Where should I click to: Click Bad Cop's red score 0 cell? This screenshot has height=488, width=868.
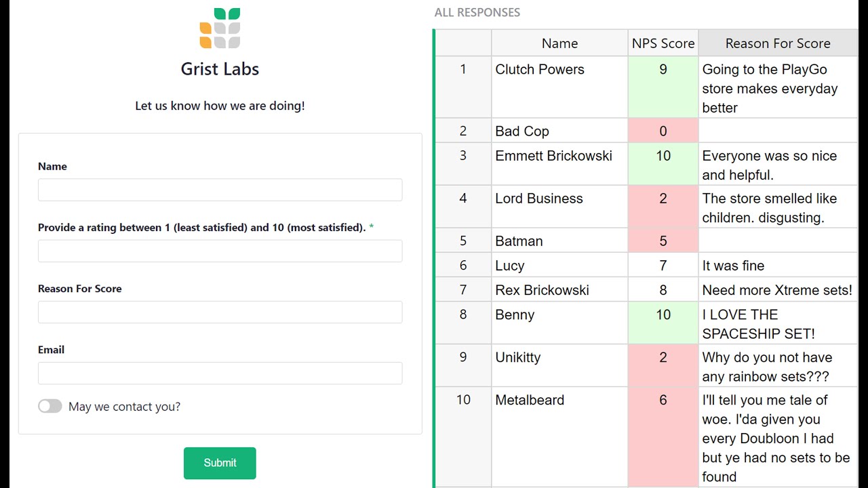pos(663,131)
